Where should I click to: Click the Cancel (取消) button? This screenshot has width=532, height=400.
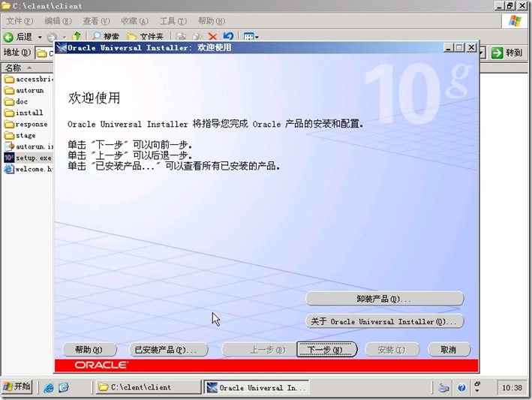(x=449, y=350)
